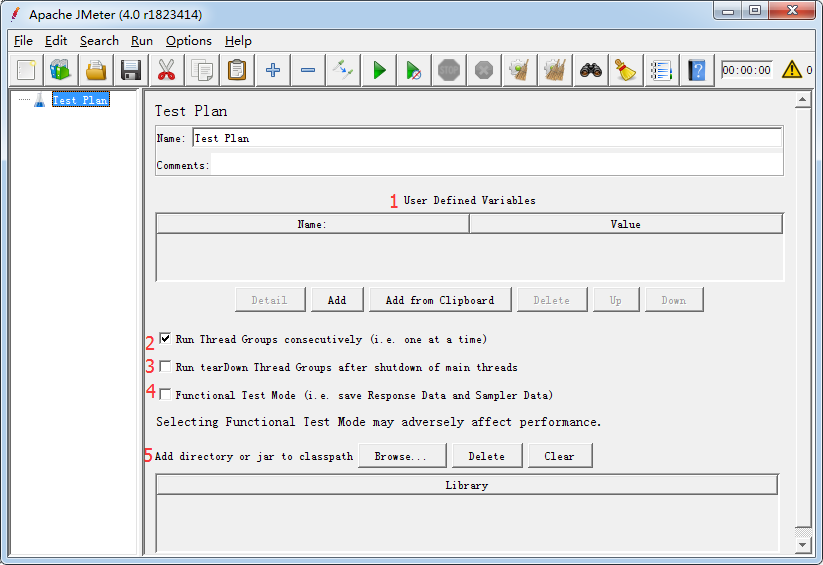Click the test plan Name input field

(x=487, y=138)
